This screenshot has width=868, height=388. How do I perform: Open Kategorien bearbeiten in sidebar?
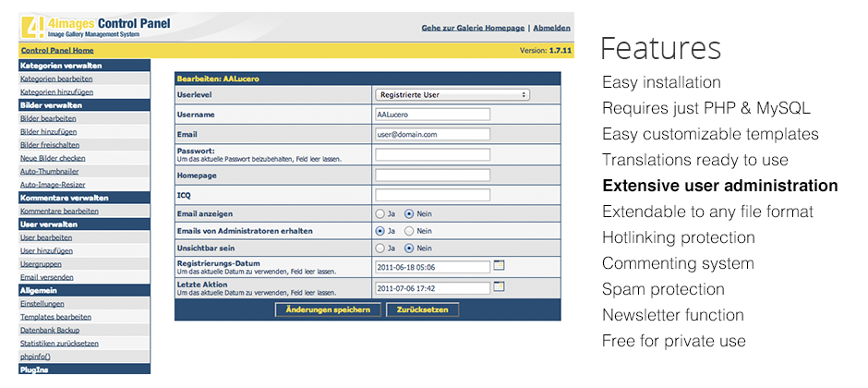pyautogui.click(x=49, y=79)
